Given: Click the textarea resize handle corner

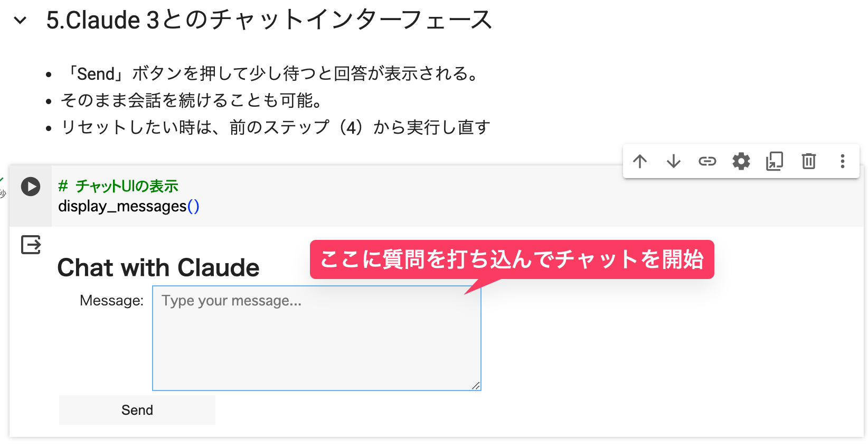Looking at the screenshot, I should (476, 386).
